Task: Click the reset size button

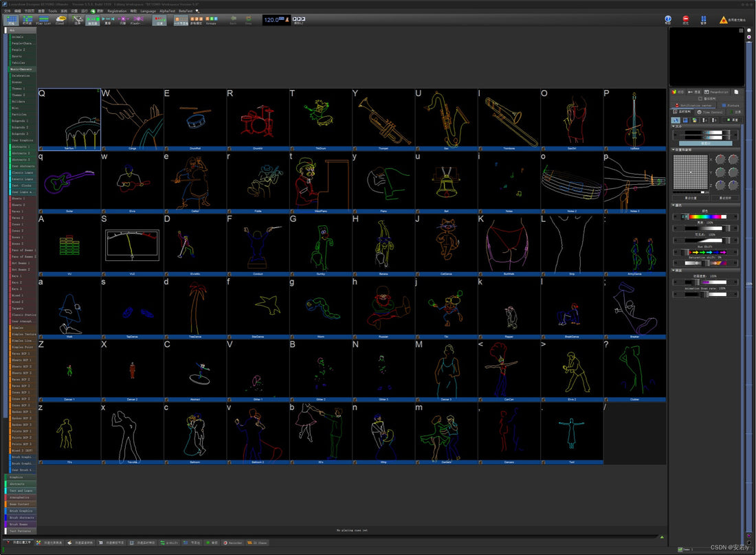Action: tap(705, 144)
